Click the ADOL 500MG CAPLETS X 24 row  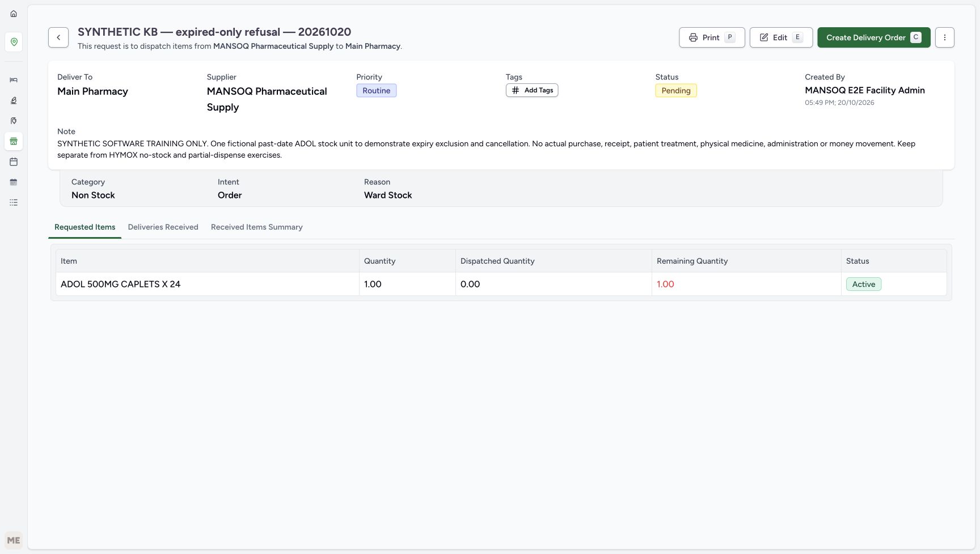pos(501,284)
